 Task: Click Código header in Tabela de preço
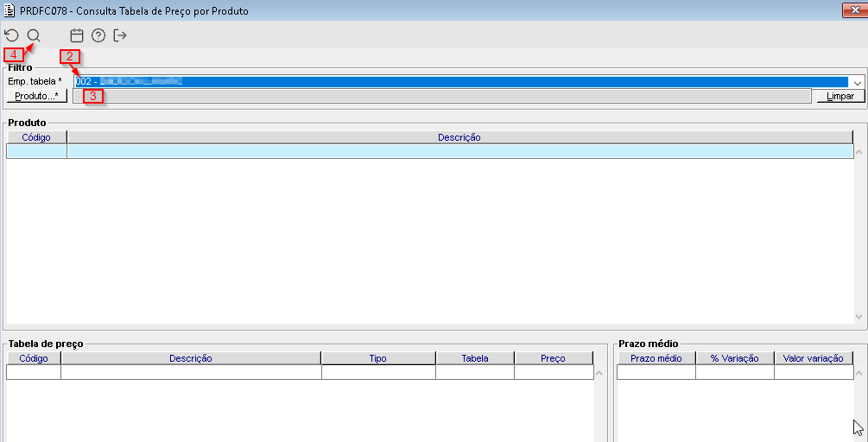[x=34, y=358]
